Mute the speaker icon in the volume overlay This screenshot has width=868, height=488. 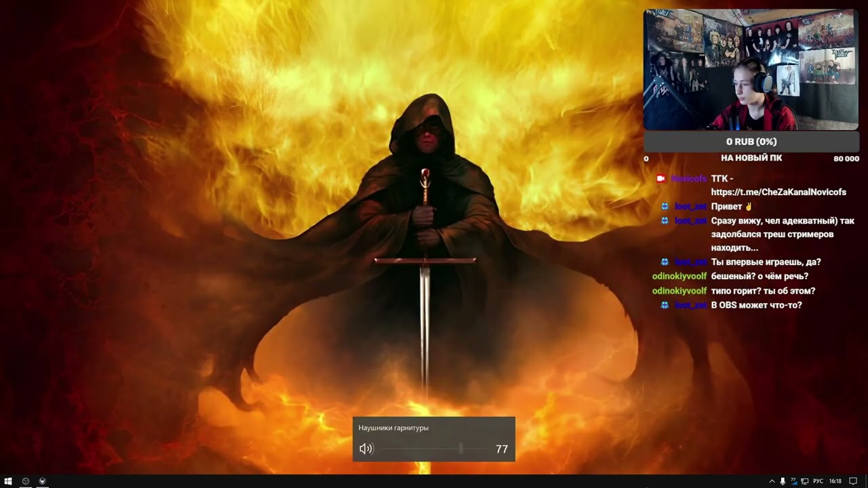coord(366,449)
